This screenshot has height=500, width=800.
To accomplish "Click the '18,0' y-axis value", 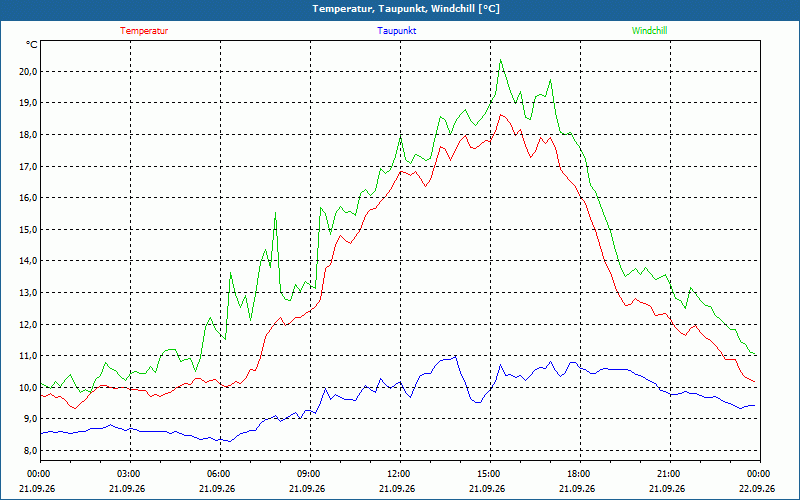I will pos(29,135).
